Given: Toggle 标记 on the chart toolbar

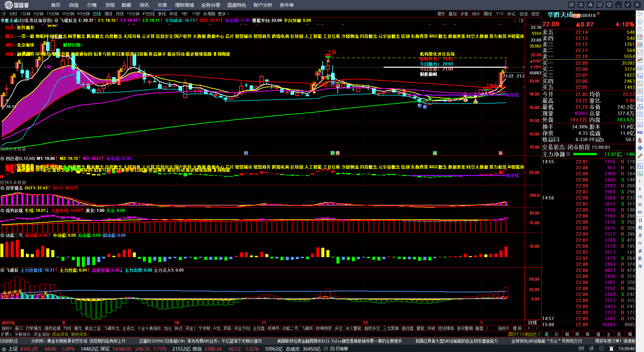Looking at the screenshot, I should [511, 14].
